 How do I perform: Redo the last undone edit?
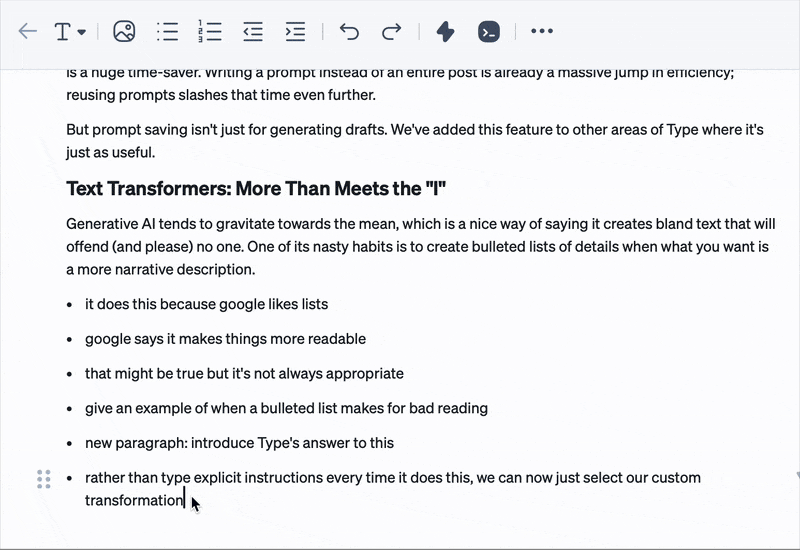[x=391, y=31]
